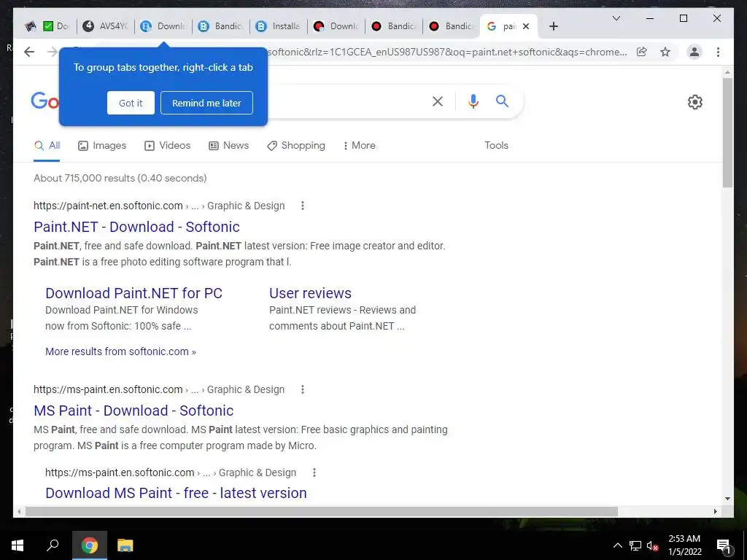The image size is (747, 560).
Task: Click the Chrome back arrow
Action: (29, 52)
